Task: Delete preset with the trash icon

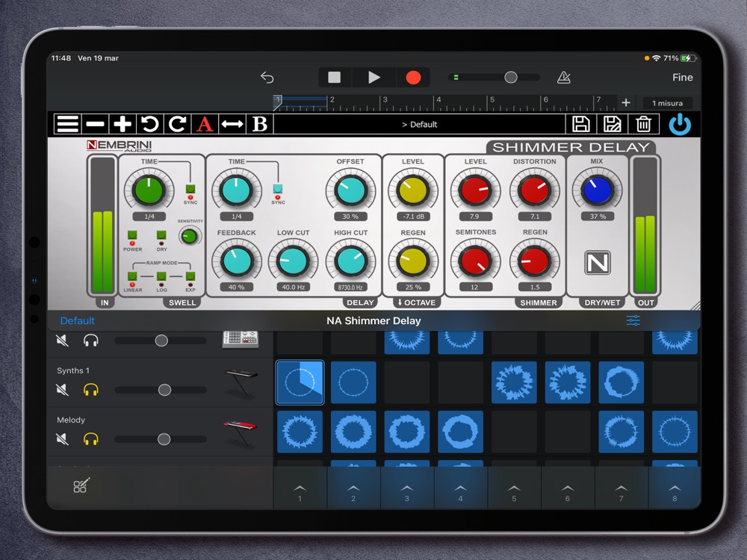Action: coord(644,124)
